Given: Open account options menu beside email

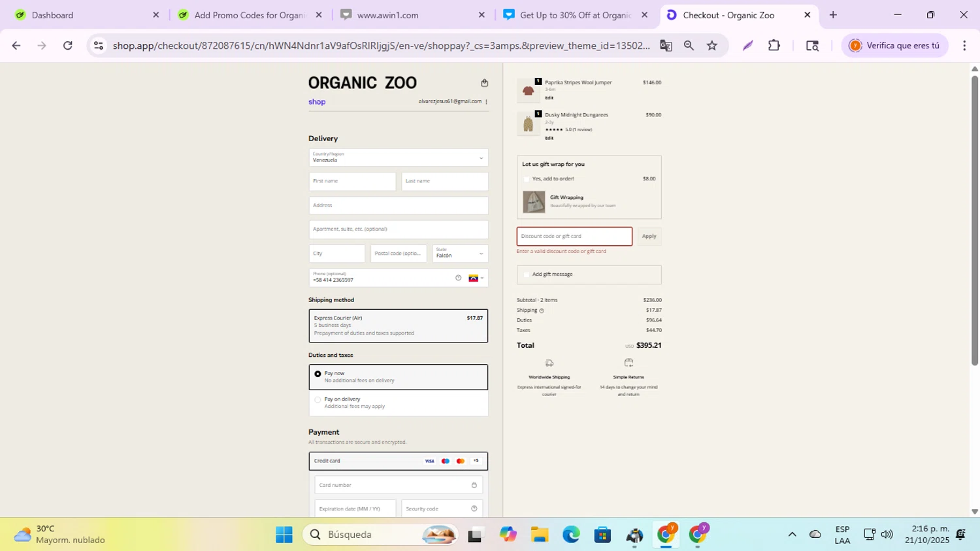Looking at the screenshot, I should [486, 101].
